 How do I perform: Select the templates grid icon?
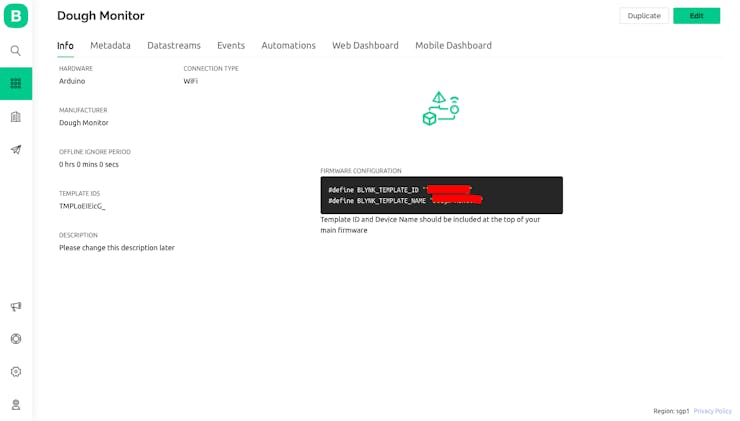coord(16,84)
